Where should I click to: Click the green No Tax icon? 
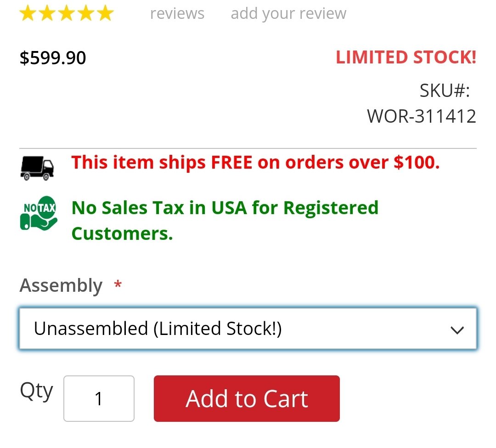pos(39,213)
